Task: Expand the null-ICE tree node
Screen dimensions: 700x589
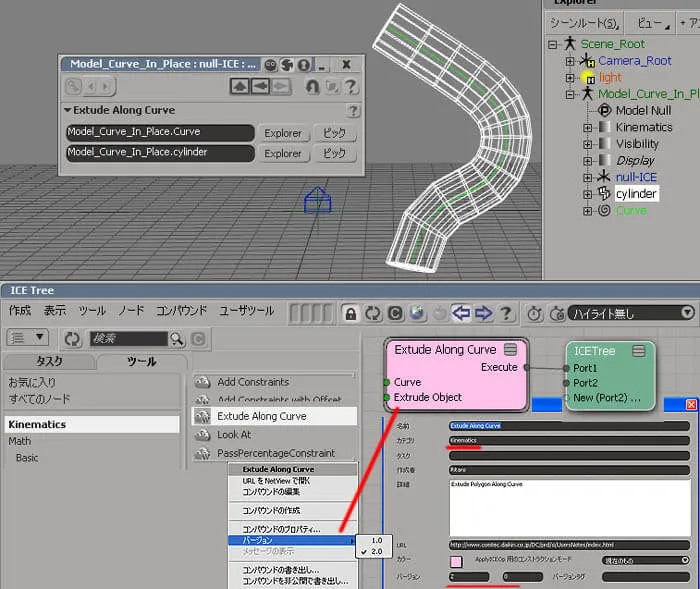Action: (x=588, y=178)
